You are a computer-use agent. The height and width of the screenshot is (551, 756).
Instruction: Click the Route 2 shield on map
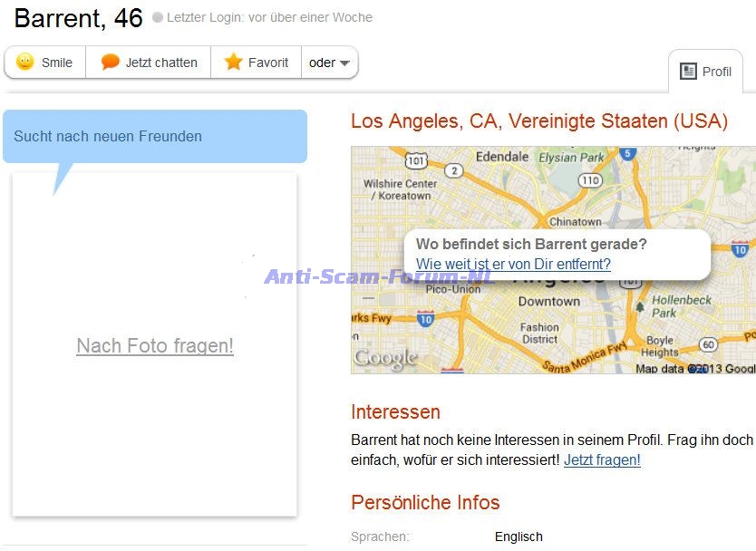[454, 170]
